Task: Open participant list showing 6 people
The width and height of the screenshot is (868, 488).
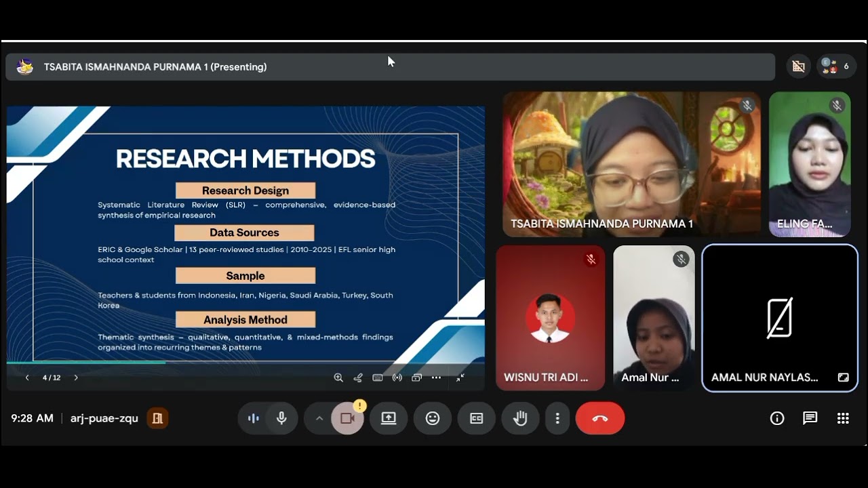Action: tap(836, 66)
